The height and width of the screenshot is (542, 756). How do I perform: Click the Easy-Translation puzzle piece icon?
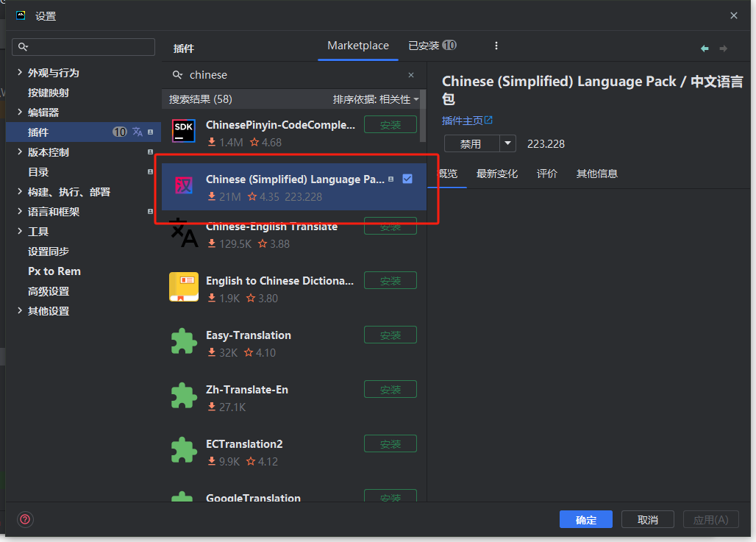coord(184,341)
